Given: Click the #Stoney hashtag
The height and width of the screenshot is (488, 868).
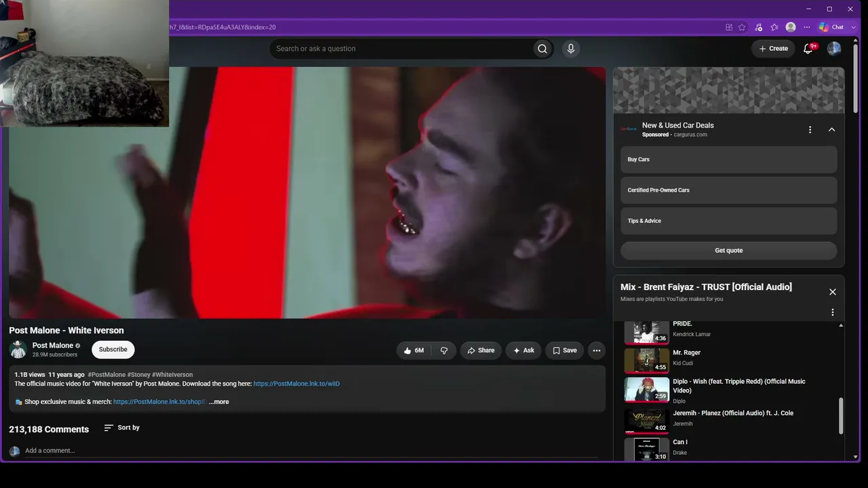Looking at the screenshot, I should 139,375.
